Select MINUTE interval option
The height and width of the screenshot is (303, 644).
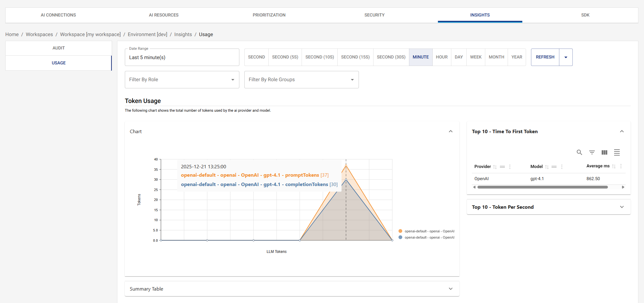(421, 57)
